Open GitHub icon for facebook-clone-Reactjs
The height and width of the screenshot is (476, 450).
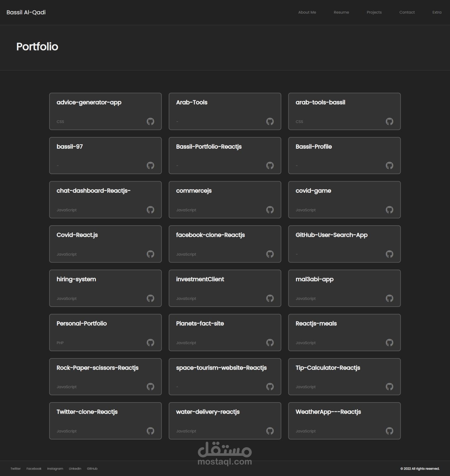[x=270, y=254]
